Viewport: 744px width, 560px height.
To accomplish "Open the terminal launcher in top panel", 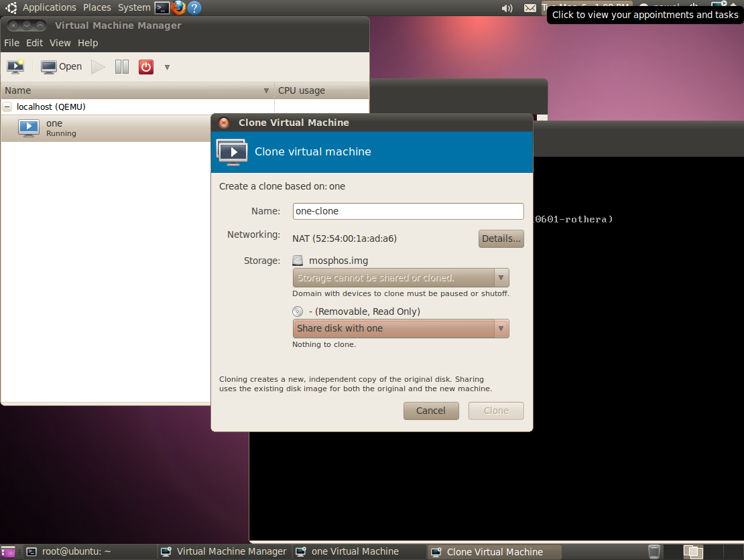I will pyautogui.click(x=162, y=8).
